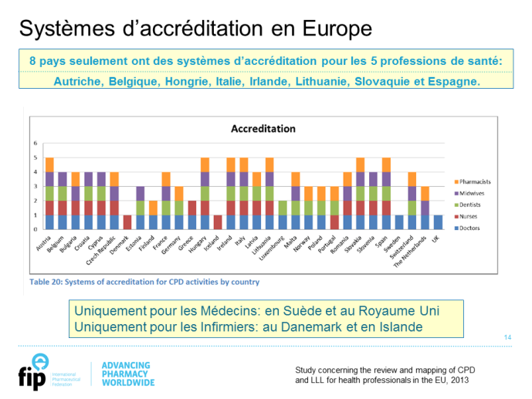
Task: Click the "Table 20" caption under the chart
Action: pyautogui.click(x=144, y=282)
